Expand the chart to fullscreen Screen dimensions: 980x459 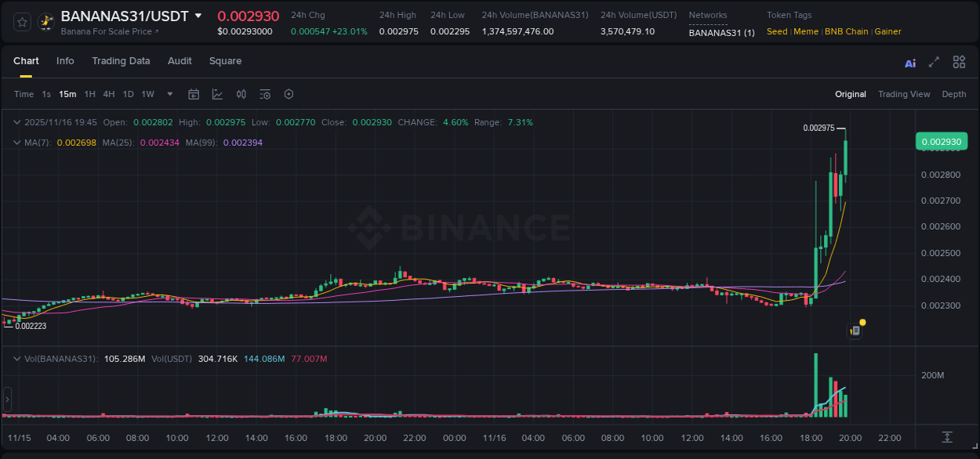click(x=933, y=62)
